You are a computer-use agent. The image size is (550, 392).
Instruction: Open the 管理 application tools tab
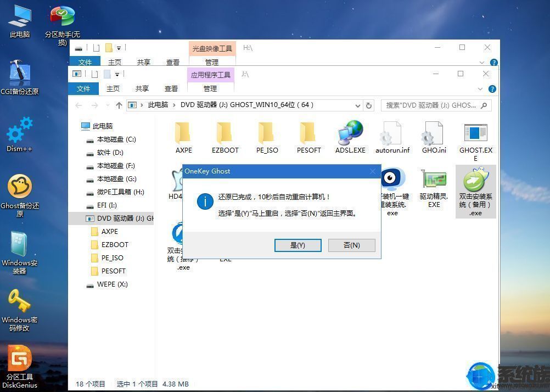coord(210,88)
